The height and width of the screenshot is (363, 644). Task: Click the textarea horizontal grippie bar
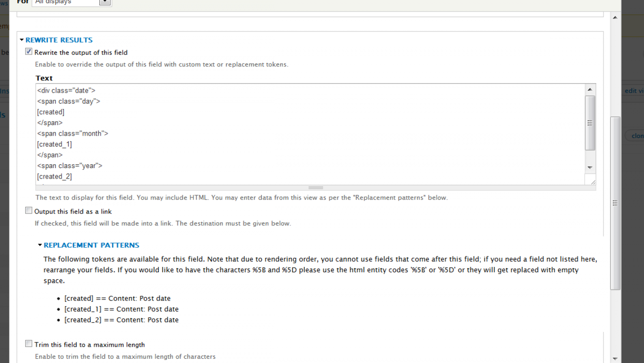pyautogui.click(x=316, y=188)
